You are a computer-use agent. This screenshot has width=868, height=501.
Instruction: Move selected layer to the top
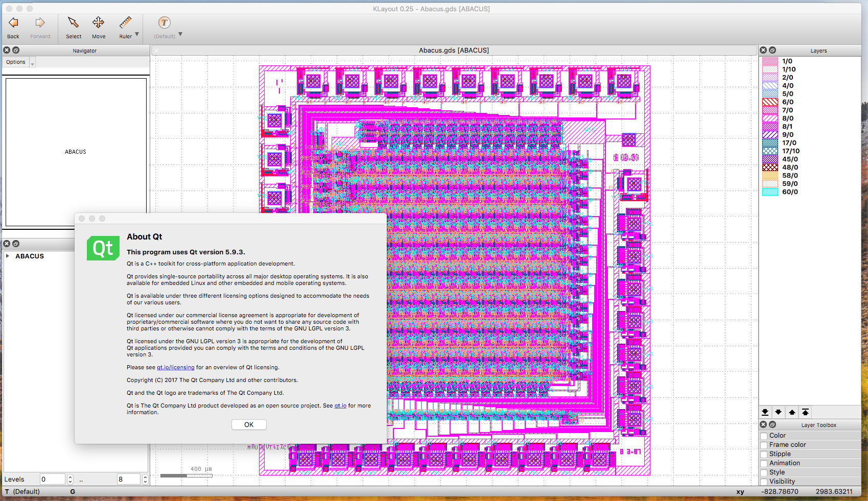point(806,412)
